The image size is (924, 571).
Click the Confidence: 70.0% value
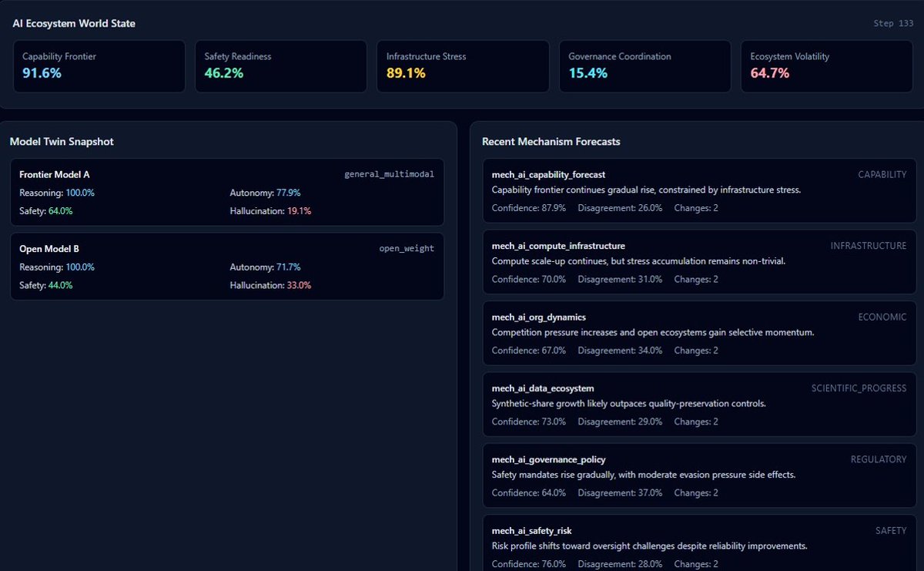tap(529, 279)
